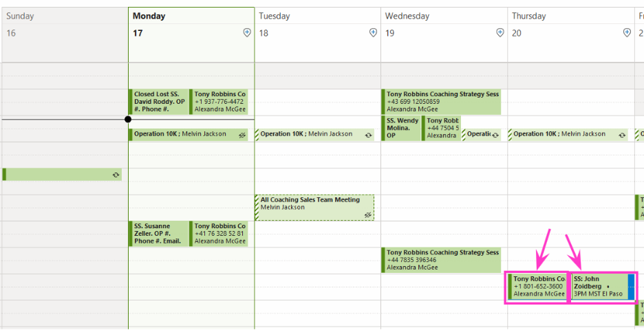This screenshot has width=644, height=330.
Task: Click the blue edge on John Zoidberg event
Action: point(631,287)
